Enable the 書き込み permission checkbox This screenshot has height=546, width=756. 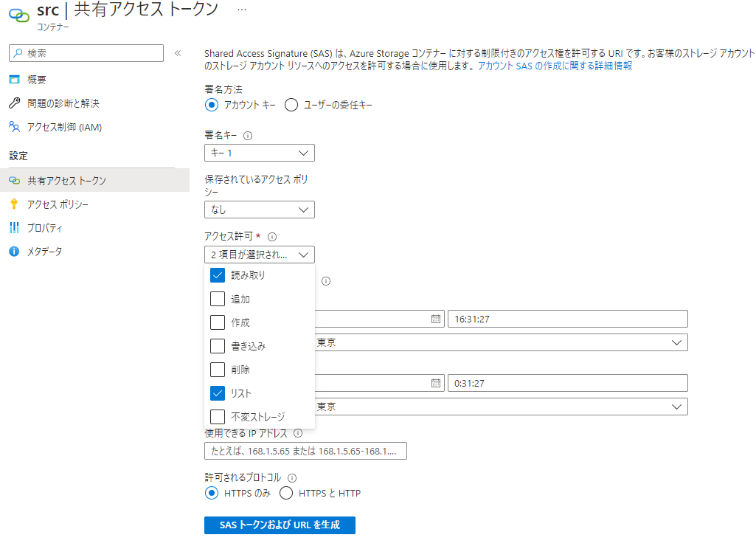pyautogui.click(x=218, y=346)
